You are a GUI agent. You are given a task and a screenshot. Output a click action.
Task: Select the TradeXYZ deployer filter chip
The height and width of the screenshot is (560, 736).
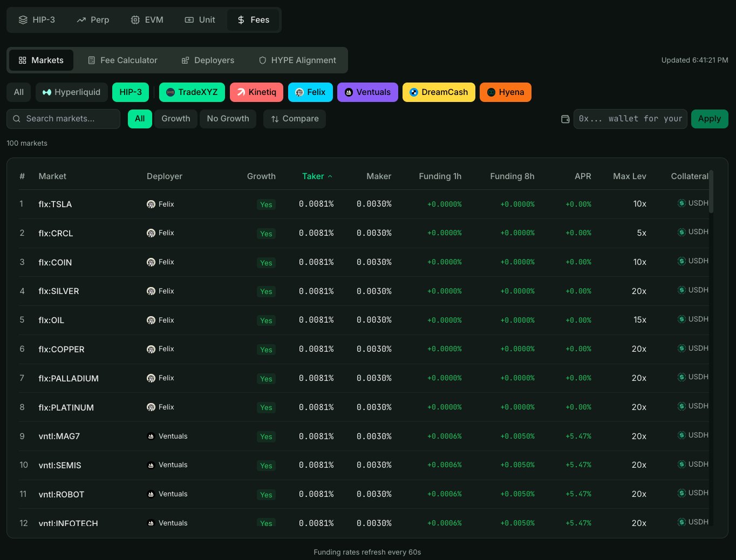click(x=192, y=92)
